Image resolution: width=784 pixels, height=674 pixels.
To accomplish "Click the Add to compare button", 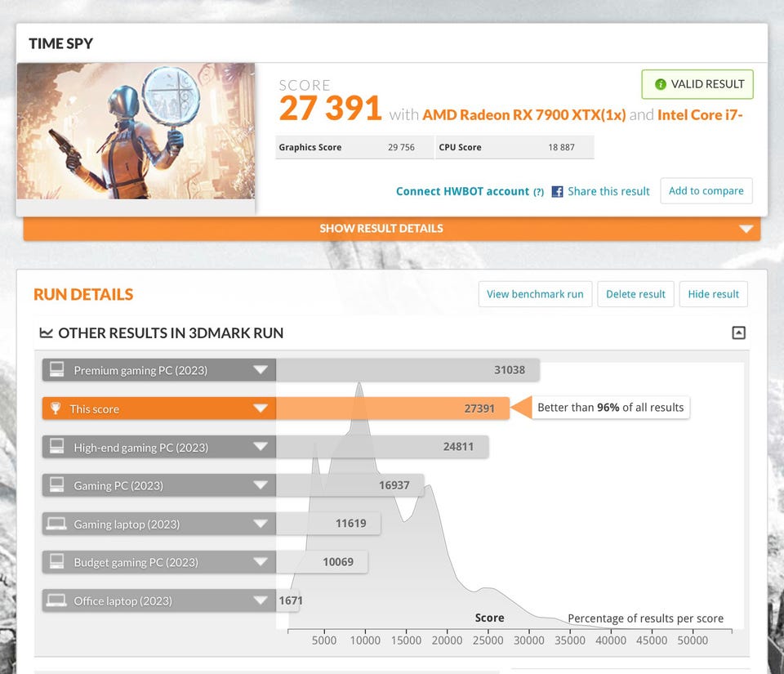I will [x=706, y=191].
